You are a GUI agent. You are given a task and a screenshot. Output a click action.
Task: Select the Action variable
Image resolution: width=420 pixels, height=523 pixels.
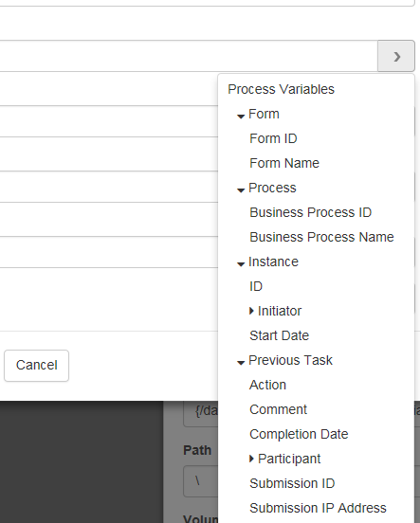click(267, 385)
